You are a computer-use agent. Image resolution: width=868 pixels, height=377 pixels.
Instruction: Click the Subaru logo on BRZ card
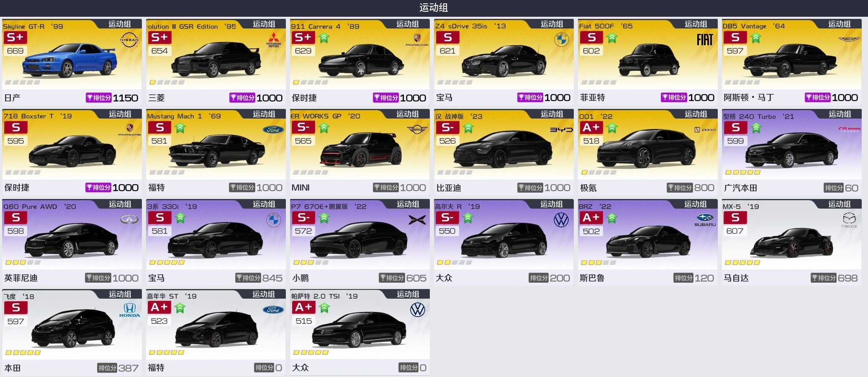click(x=705, y=219)
